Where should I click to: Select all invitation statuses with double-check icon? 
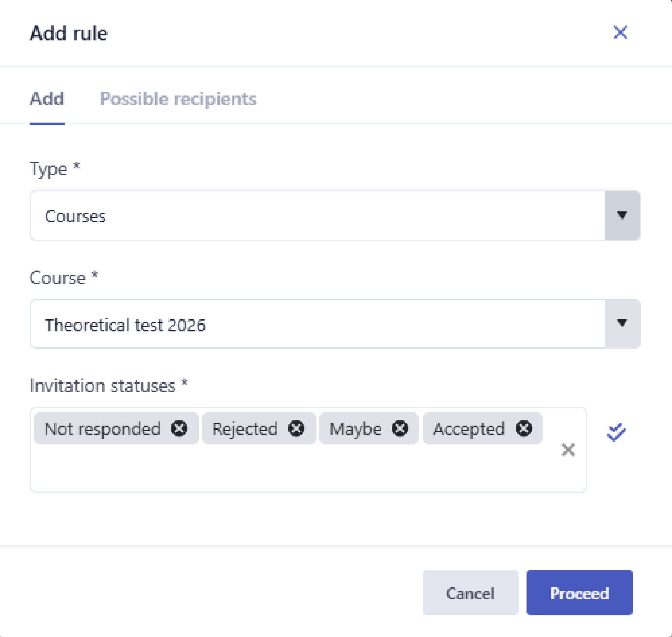click(x=616, y=432)
